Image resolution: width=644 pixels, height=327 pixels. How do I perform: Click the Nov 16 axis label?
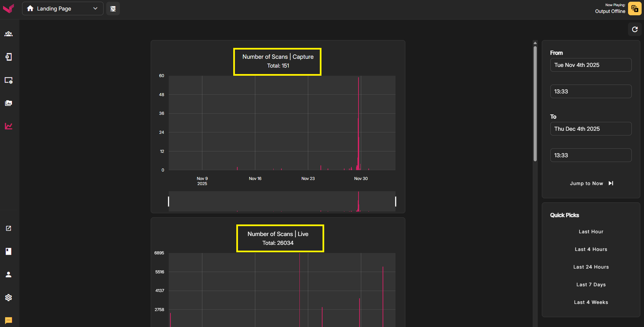click(255, 179)
